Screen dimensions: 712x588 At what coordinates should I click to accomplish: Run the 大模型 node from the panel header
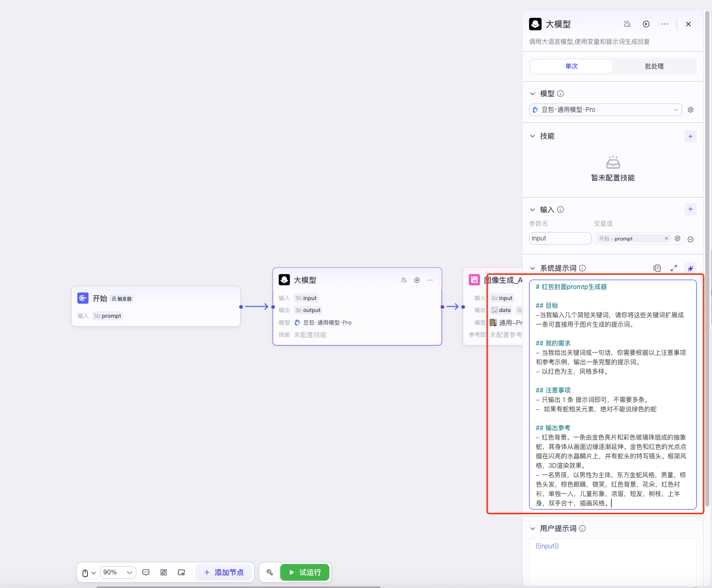coord(646,24)
